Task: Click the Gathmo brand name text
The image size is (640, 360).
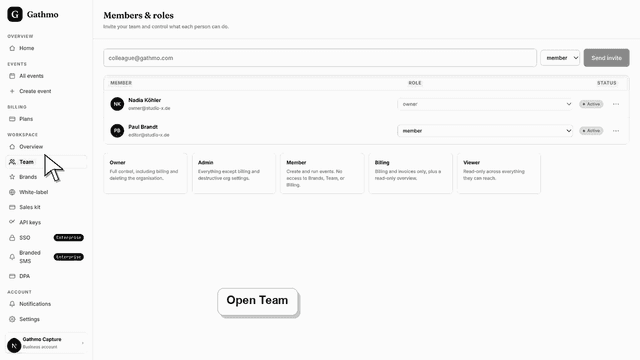Action: point(42,15)
